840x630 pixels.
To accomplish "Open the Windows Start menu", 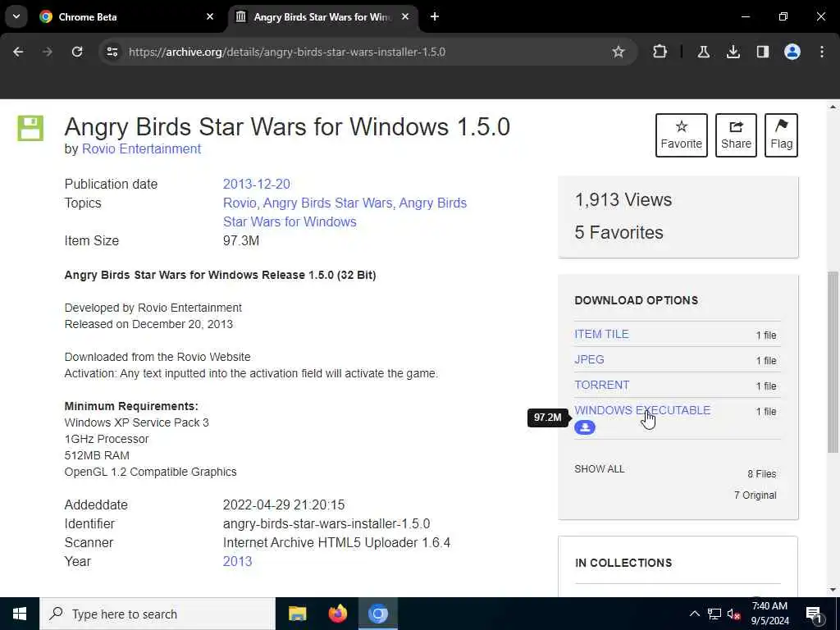I will (20, 614).
